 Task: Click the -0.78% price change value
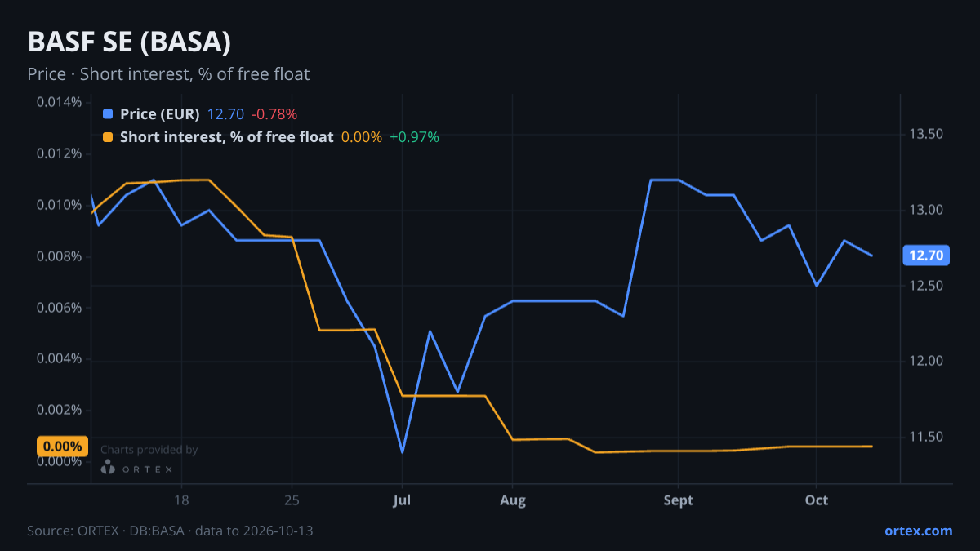[274, 114]
